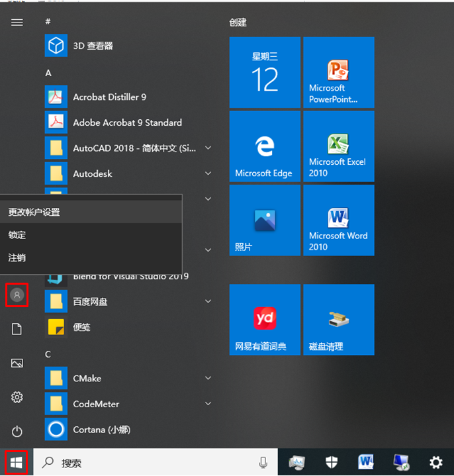
Task: Open the 照片 Photos tile
Action: (265, 220)
